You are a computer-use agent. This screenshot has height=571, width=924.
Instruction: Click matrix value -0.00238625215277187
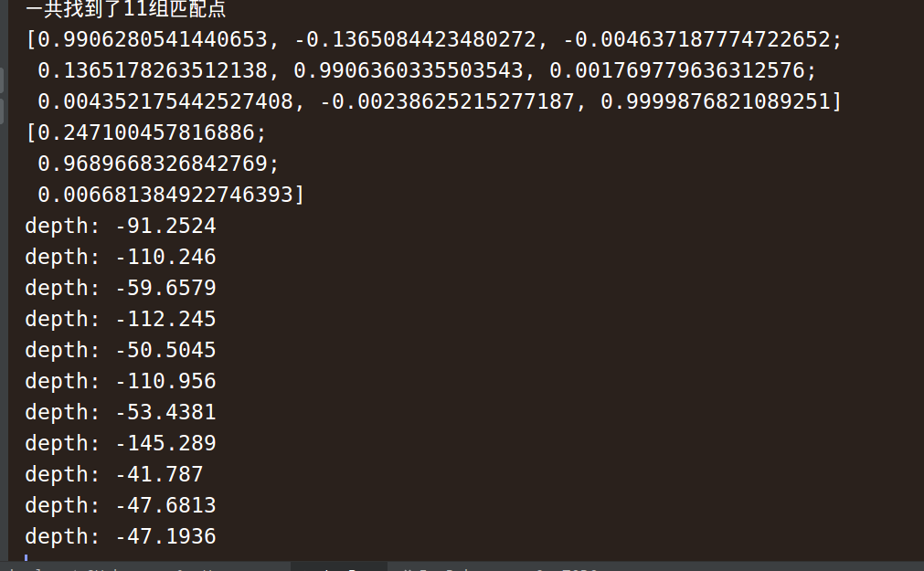[x=447, y=101]
